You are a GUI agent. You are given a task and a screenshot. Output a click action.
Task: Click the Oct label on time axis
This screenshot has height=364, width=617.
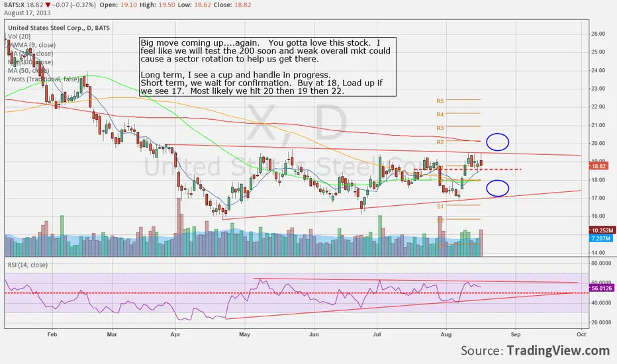[x=581, y=334]
